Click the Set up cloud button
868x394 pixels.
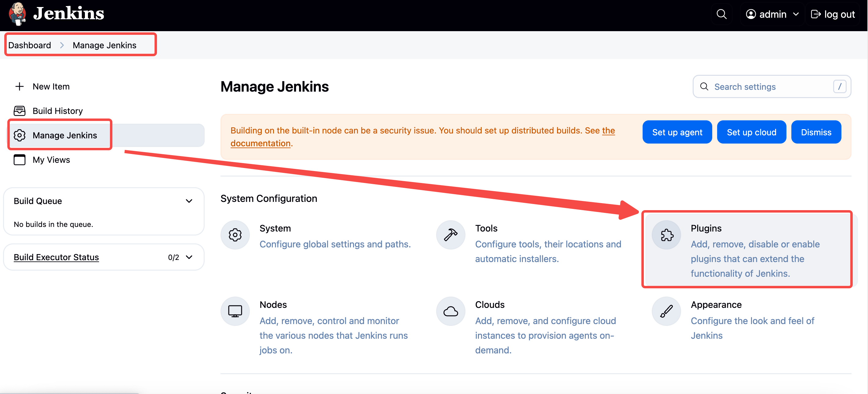[751, 132]
